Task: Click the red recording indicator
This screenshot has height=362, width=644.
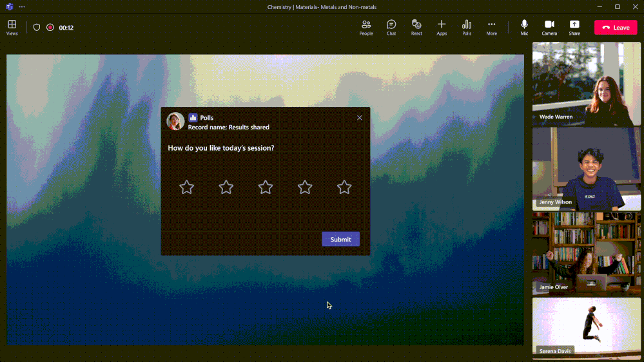Action: point(50,28)
